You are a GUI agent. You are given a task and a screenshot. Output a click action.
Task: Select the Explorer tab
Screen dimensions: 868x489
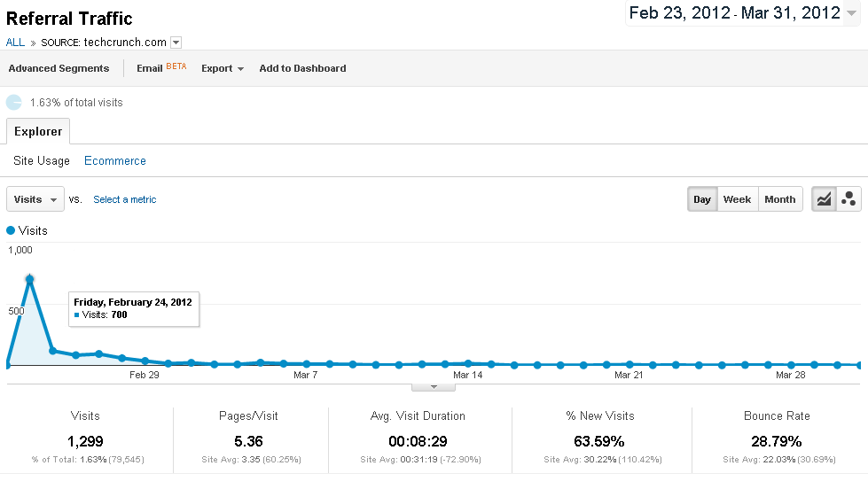(x=38, y=132)
